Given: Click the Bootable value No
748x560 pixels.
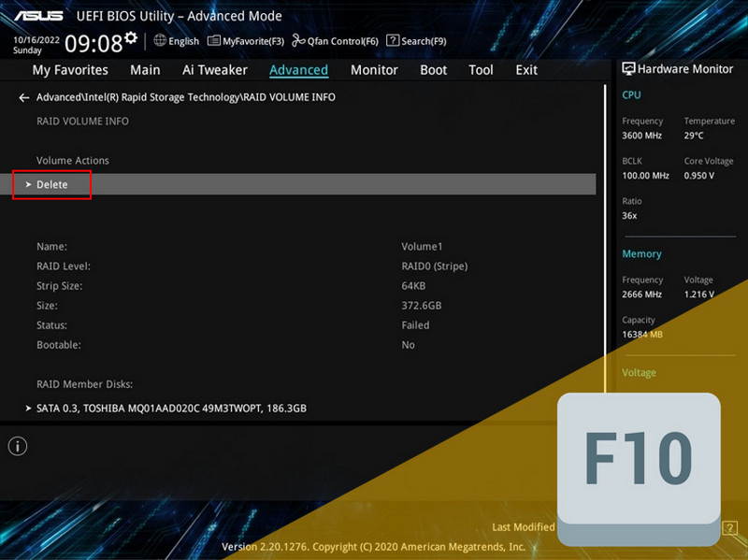Looking at the screenshot, I should [408, 345].
